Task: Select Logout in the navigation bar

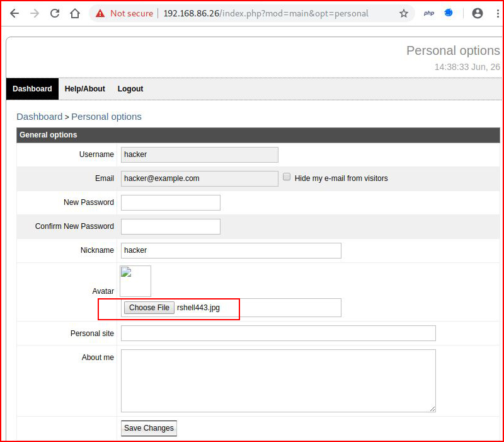Action: click(130, 89)
